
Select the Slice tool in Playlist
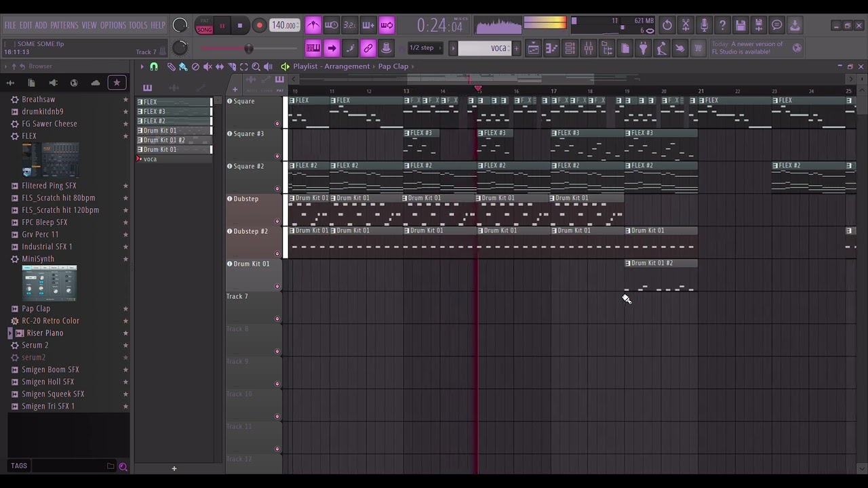tap(232, 66)
